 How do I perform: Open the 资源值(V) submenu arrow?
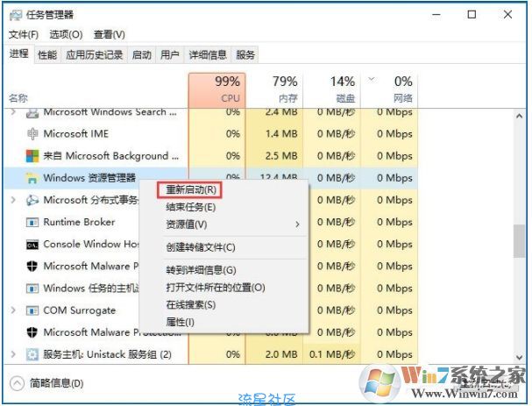click(297, 224)
